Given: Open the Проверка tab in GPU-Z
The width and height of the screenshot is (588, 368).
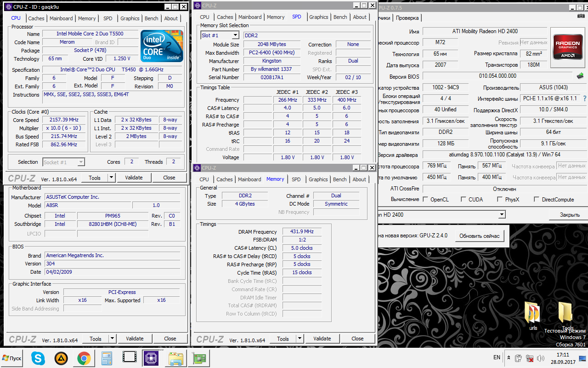Looking at the screenshot, I should click(407, 18).
